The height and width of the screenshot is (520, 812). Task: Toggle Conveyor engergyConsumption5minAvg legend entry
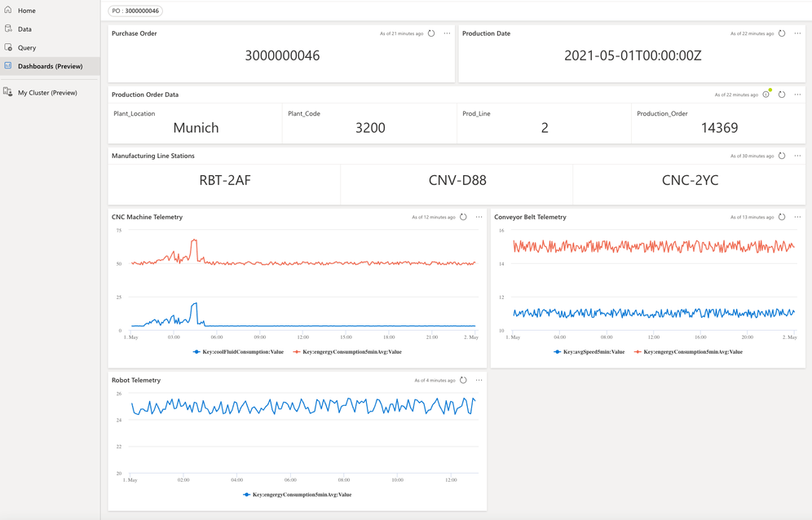pyautogui.click(x=688, y=351)
